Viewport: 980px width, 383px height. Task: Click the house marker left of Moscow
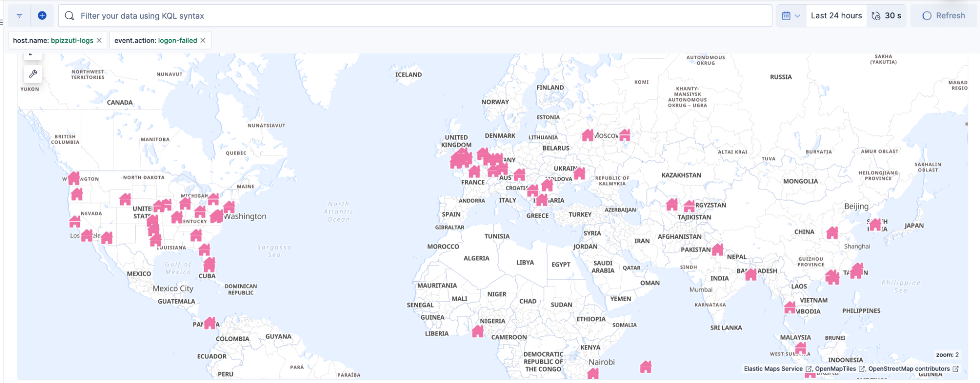pos(587,135)
